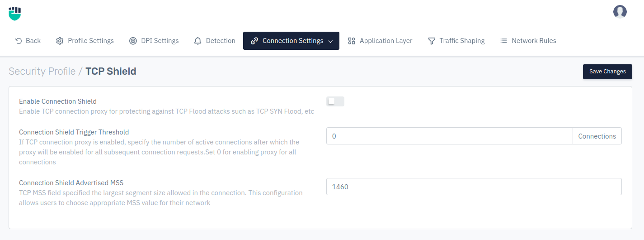Click the Network Rules list icon
This screenshot has height=240, width=644.
pos(503,41)
